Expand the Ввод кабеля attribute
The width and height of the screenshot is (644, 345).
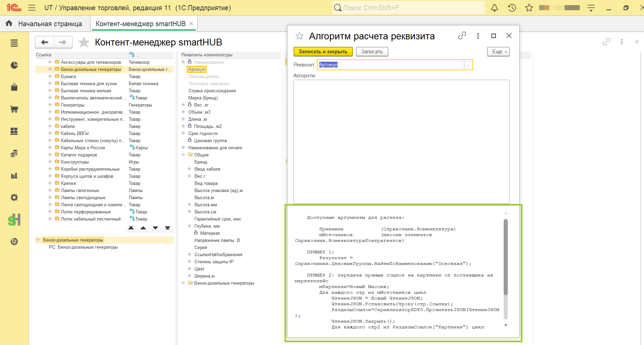pos(189,169)
